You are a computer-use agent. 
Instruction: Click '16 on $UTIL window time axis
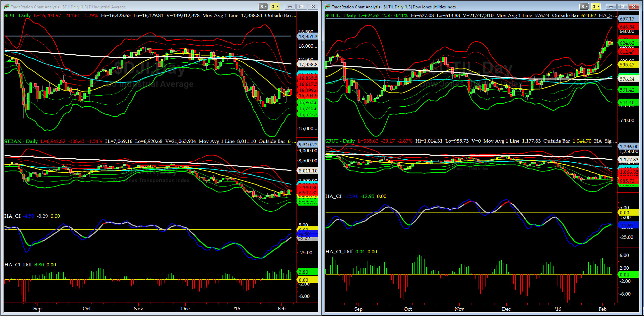click(558, 309)
